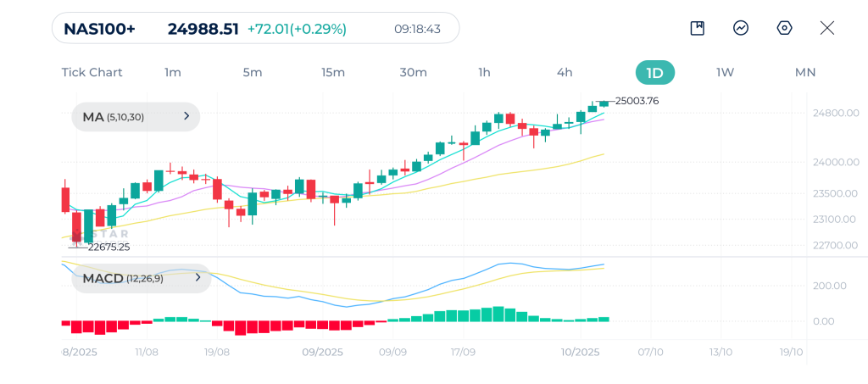Select the 1m timeframe
Viewport: 868px width, 384px height.
click(x=173, y=72)
